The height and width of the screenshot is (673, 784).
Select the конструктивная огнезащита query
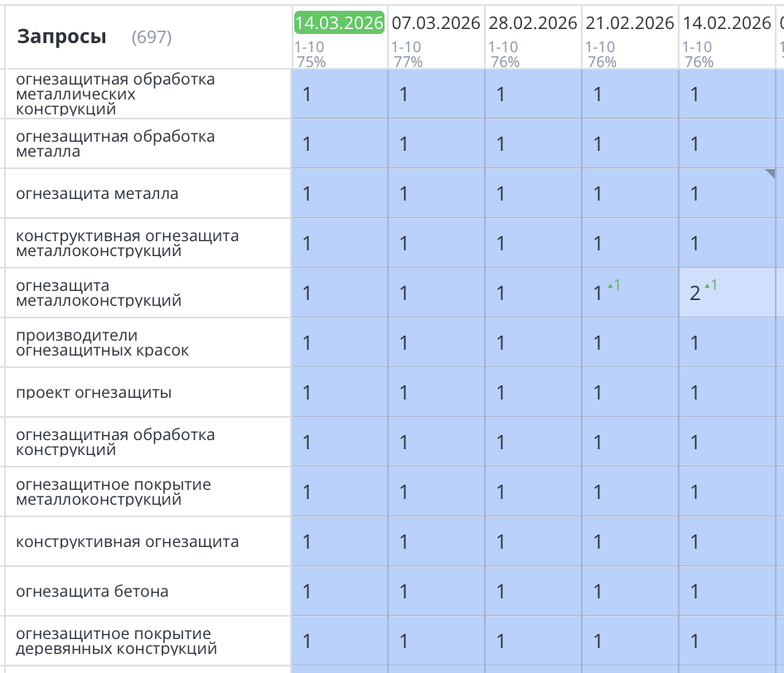coord(127,541)
